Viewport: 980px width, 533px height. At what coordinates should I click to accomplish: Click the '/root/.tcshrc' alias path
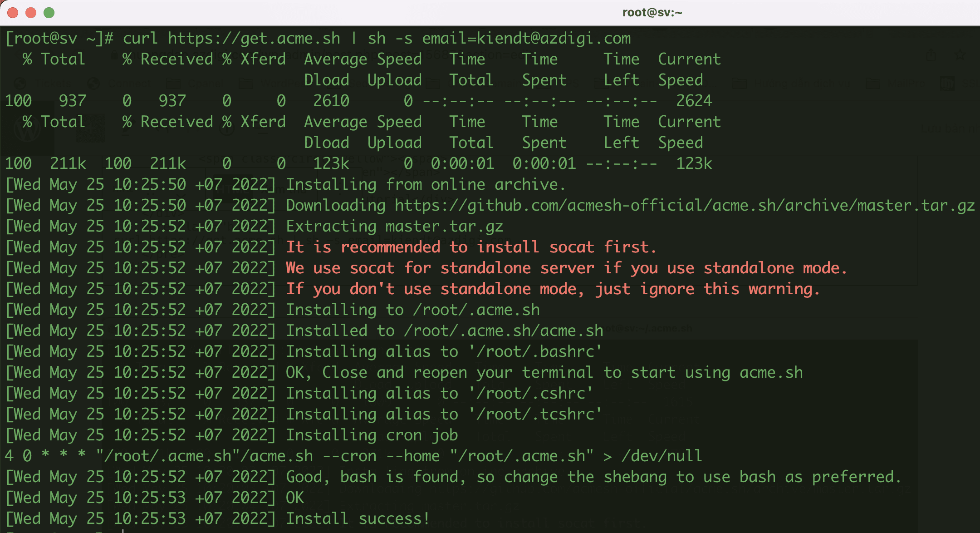tap(535, 415)
